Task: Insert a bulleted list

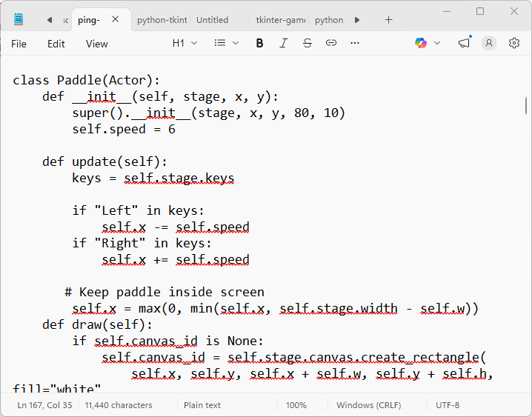Action: tap(220, 43)
